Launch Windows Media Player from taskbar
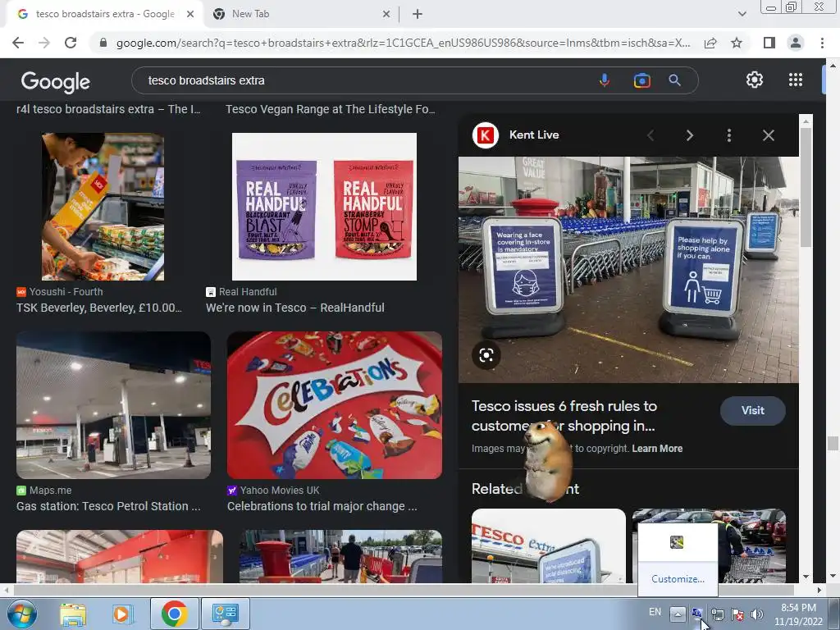 (x=123, y=614)
